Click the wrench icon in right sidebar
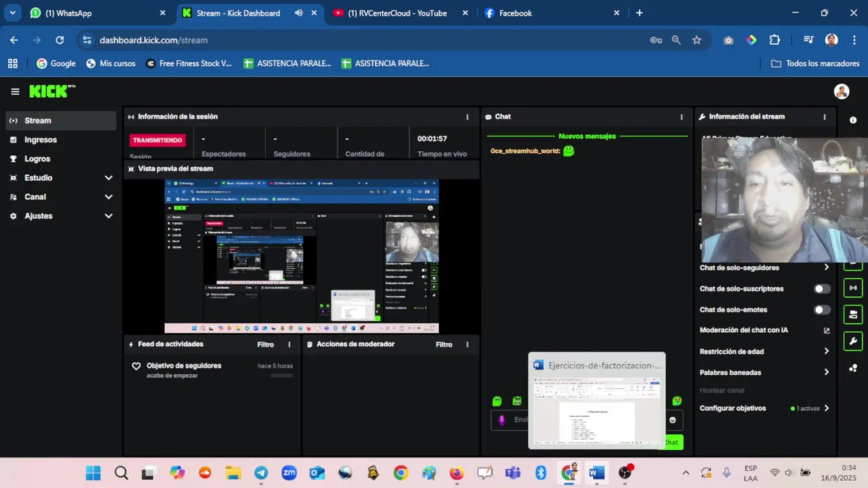Screen dimensions: 868x488 [x=853, y=341]
